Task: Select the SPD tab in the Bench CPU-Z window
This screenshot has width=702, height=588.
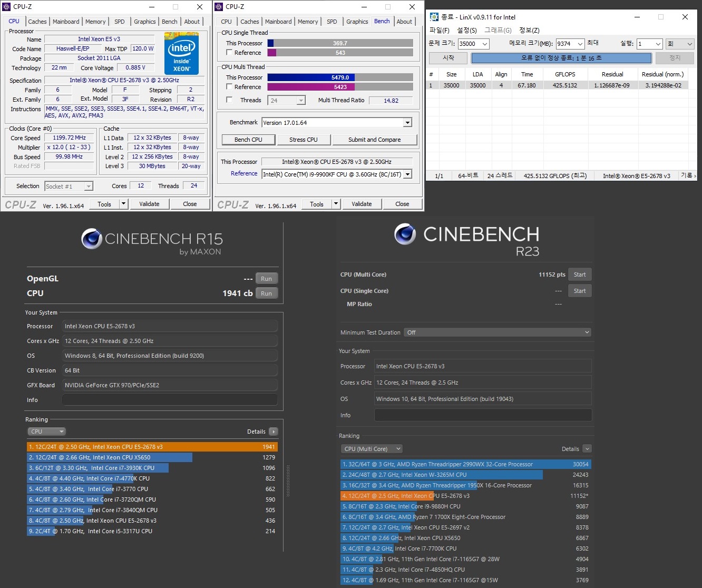Action: tap(332, 22)
